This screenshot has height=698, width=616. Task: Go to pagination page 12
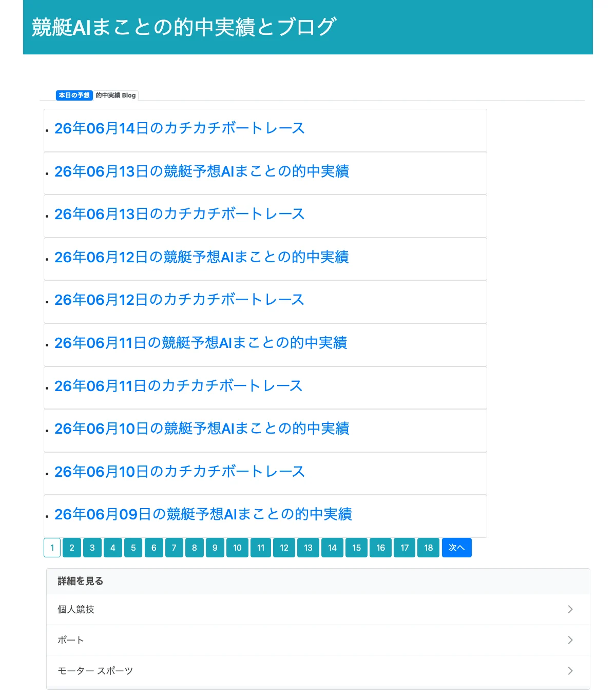point(284,548)
